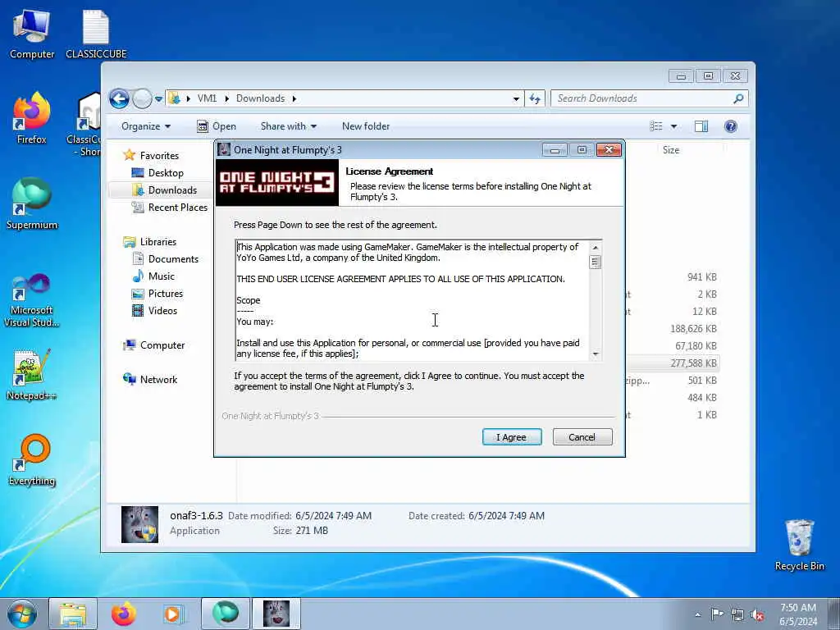
Task: Expand the Share with menu
Action: point(288,126)
